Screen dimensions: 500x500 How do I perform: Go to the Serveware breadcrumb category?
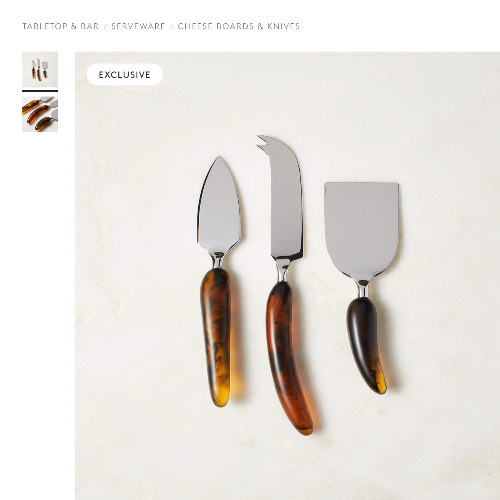[x=138, y=26]
